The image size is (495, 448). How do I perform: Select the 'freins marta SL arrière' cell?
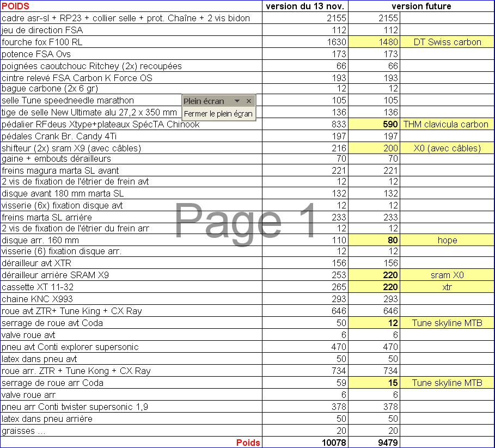(x=131, y=217)
